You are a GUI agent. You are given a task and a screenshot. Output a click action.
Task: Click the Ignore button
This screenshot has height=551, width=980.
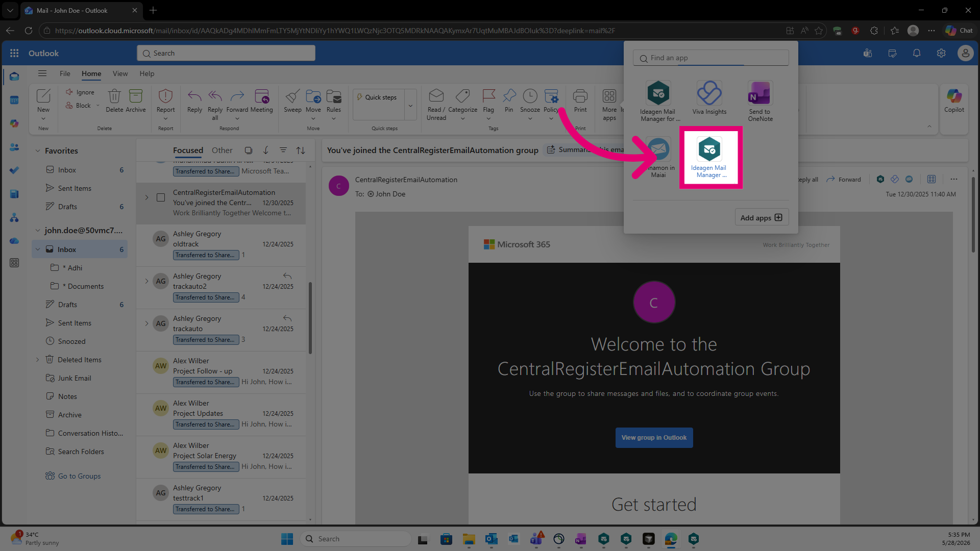(80, 92)
